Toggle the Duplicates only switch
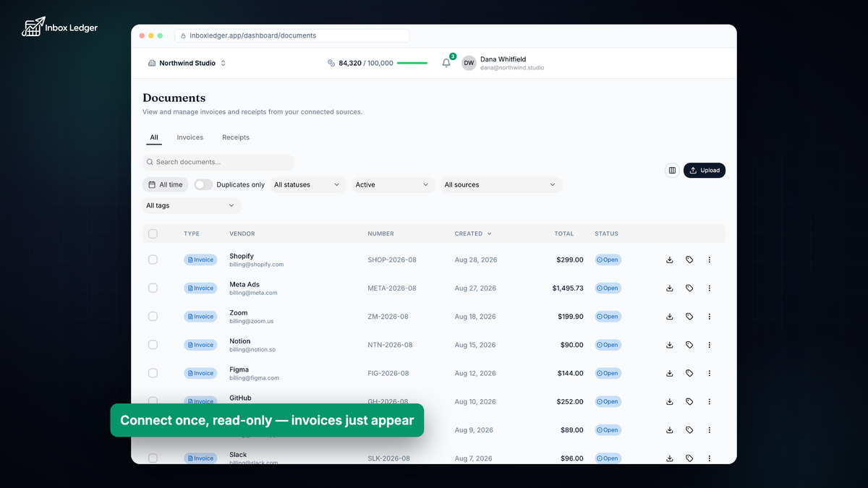868x488 pixels. coord(203,184)
